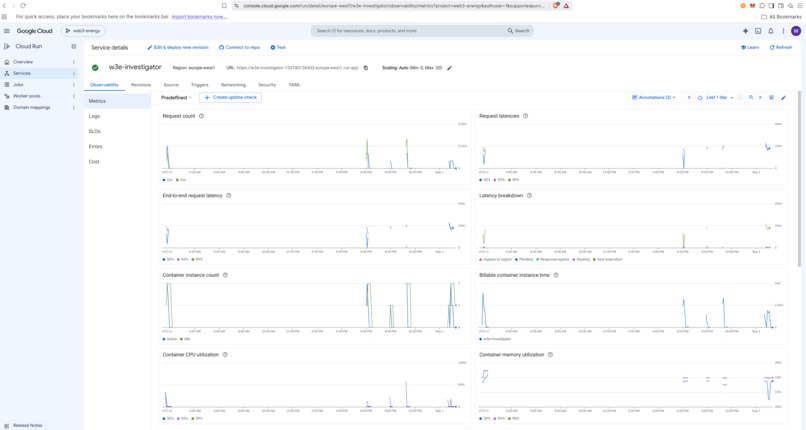Show help for Container CPU utilization
806x430 pixels.
click(225, 355)
